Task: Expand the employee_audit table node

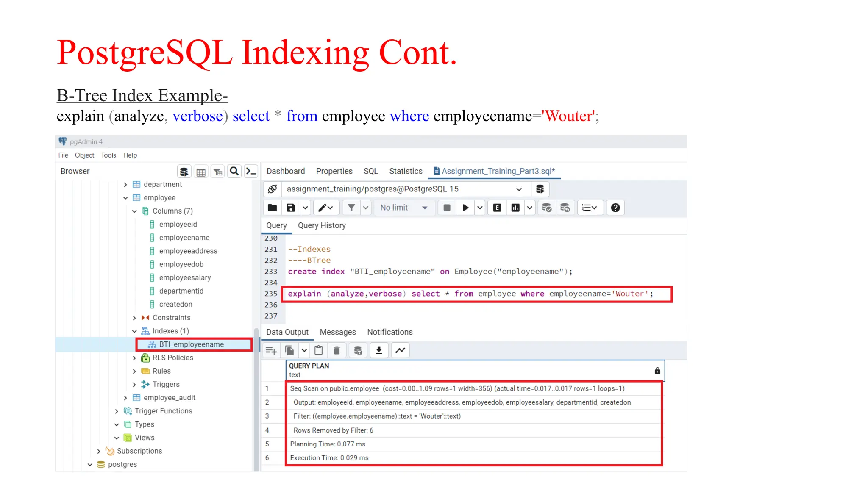Action: tap(125, 398)
